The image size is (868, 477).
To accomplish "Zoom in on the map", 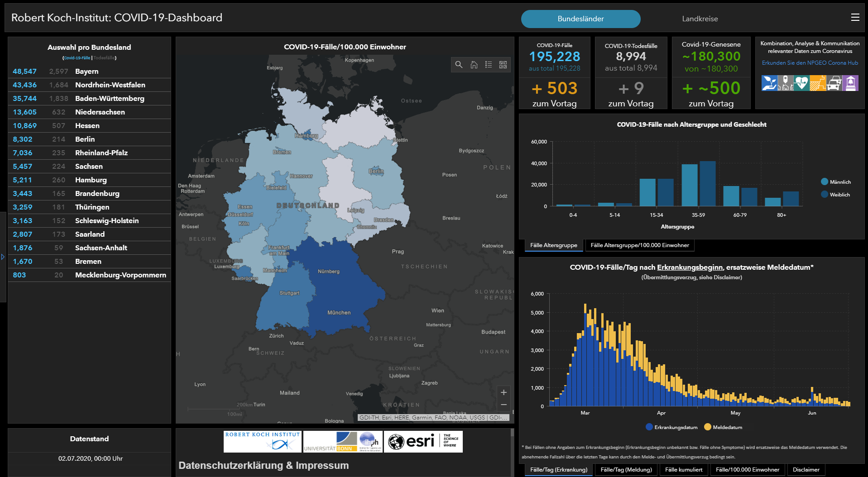I will [x=504, y=392].
